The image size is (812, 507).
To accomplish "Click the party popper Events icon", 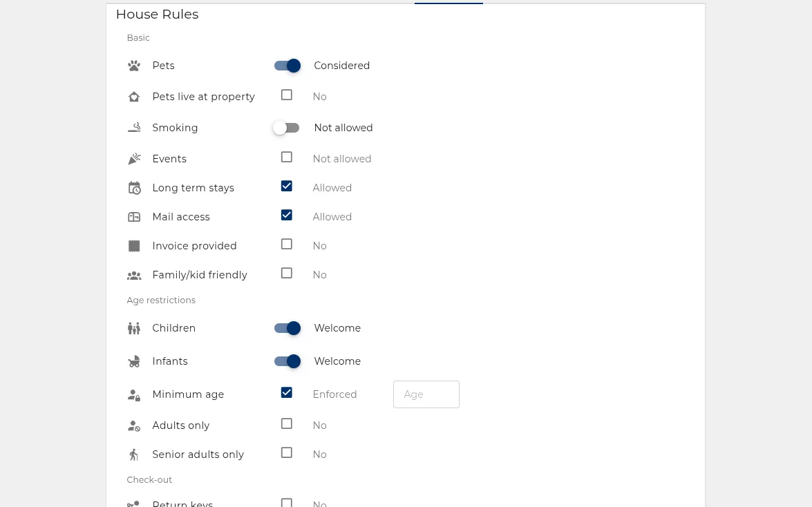I will coord(134,159).
